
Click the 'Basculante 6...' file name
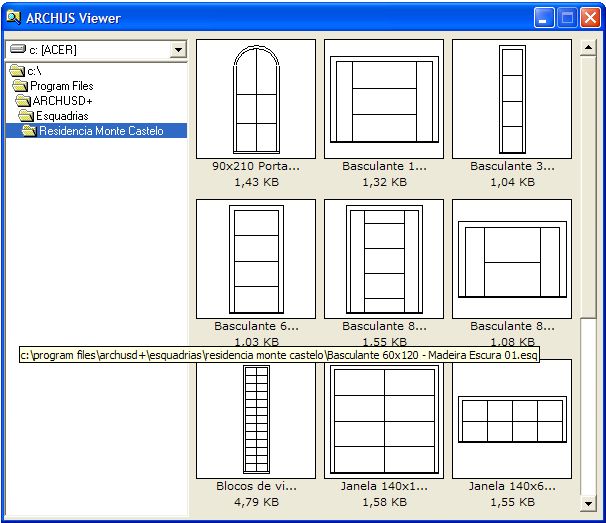point(256,326)
